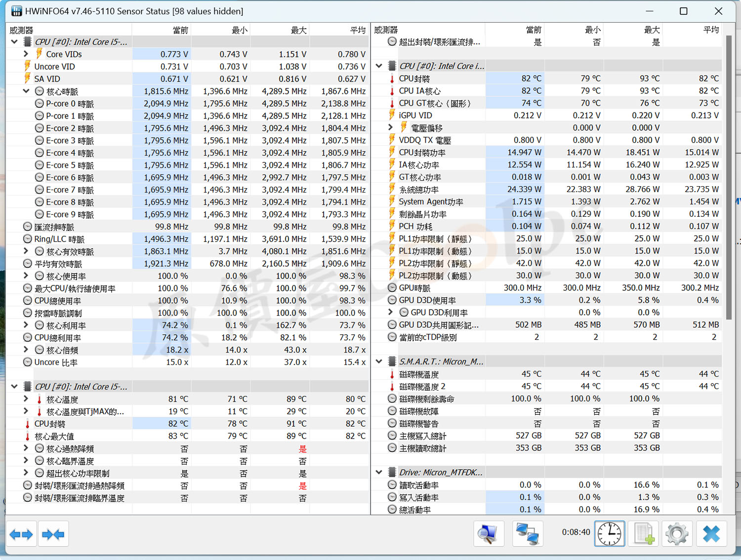
Task: Expand the 核心溫度 temperature row
Action: [x=26, y=399]
